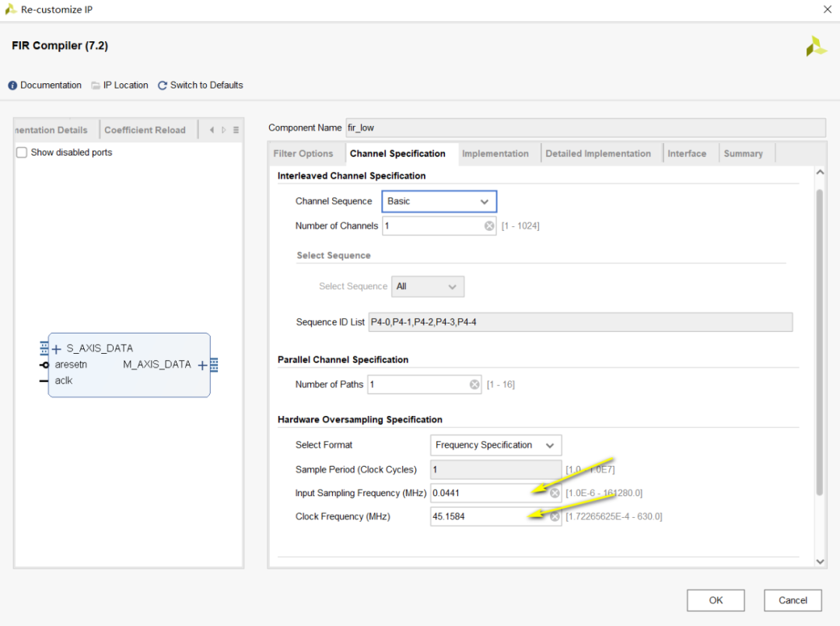The image size is (840, 626).
Task: Click the Cancel button
Action: pyautogui.click(x=793, y=600)
